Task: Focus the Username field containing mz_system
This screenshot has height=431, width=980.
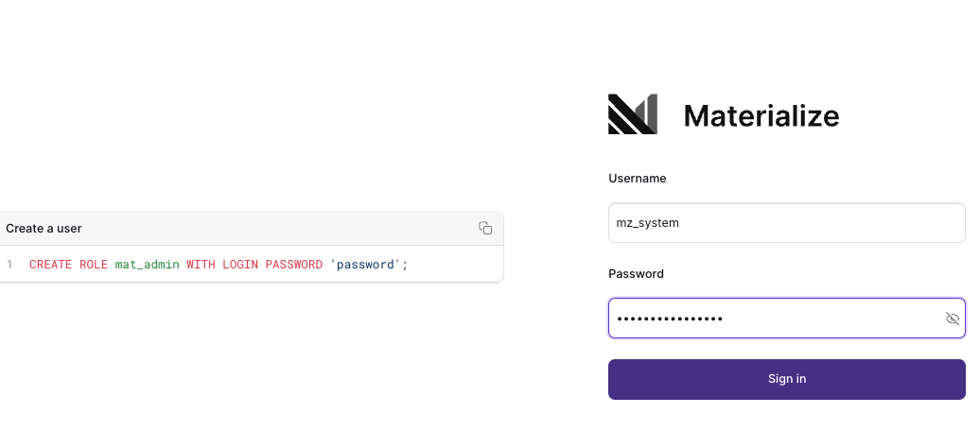Action: [x=785, y=223]
